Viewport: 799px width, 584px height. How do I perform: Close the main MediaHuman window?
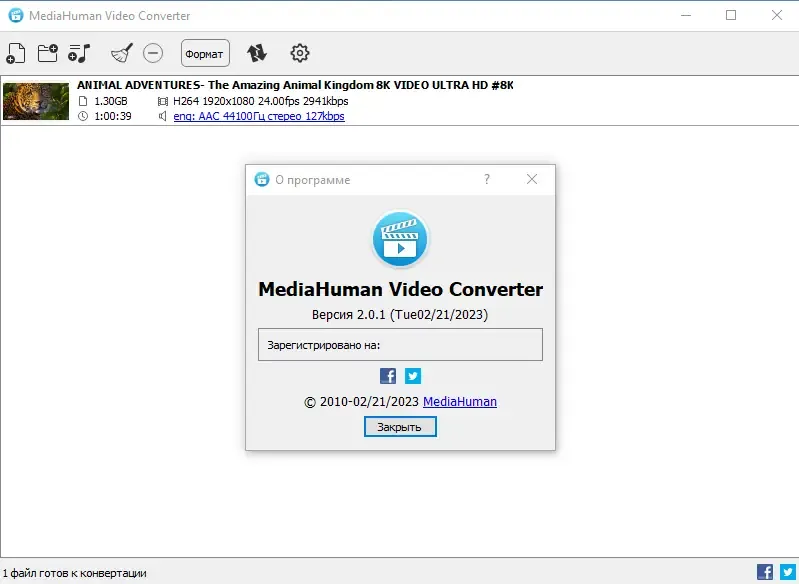[777, 15]
